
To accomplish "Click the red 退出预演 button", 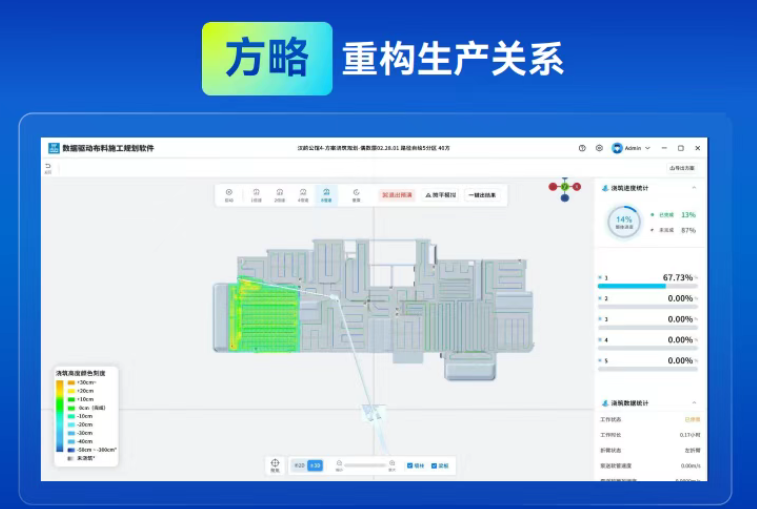I will point(396,195).
